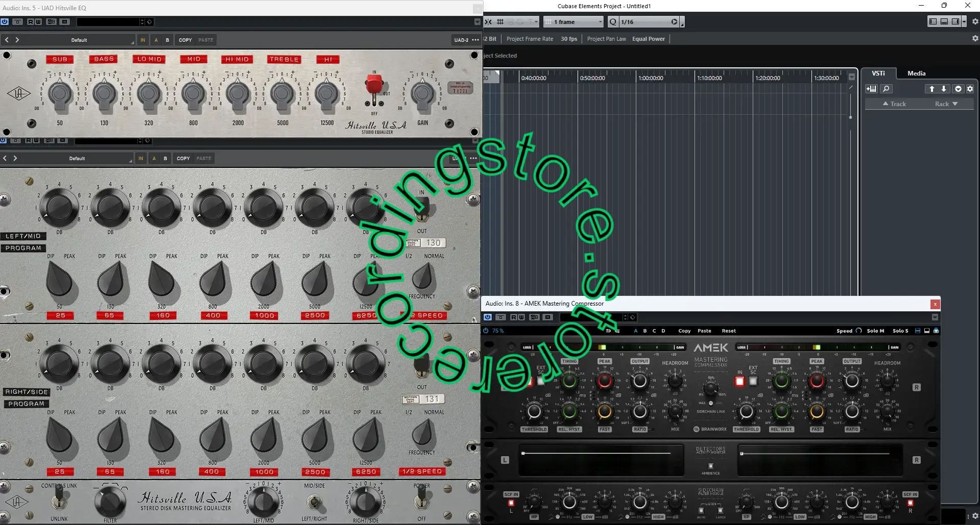The image size is (980, 525).
Task: Show previous instrument arrow in VSTi panel
Action: tap(931, 89)
